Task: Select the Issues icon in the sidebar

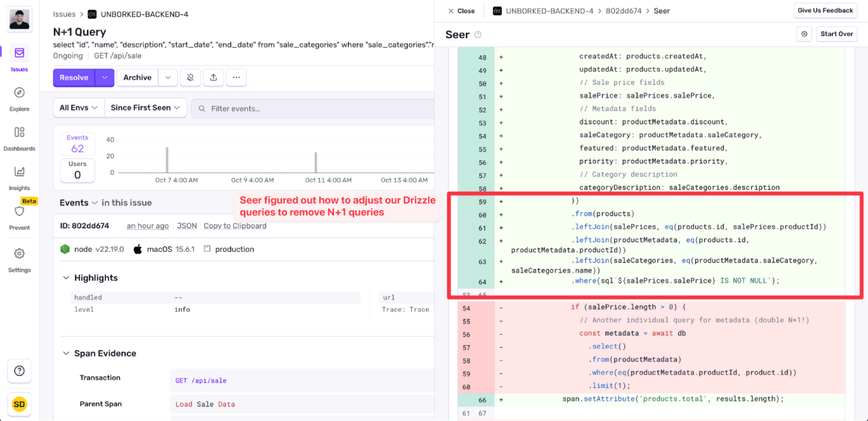Action: pos(19,53)
